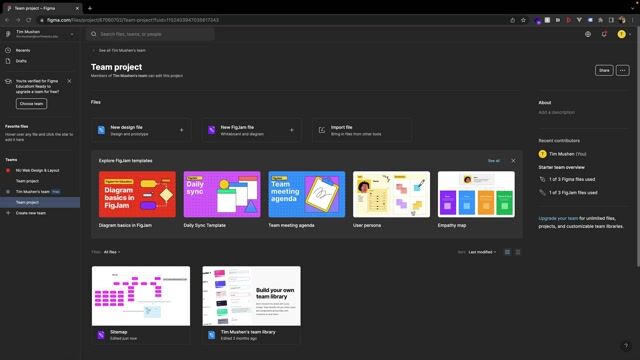
Task: Open Tim Mushen's team library file thumbnail
Action: (x=251, y=296)
